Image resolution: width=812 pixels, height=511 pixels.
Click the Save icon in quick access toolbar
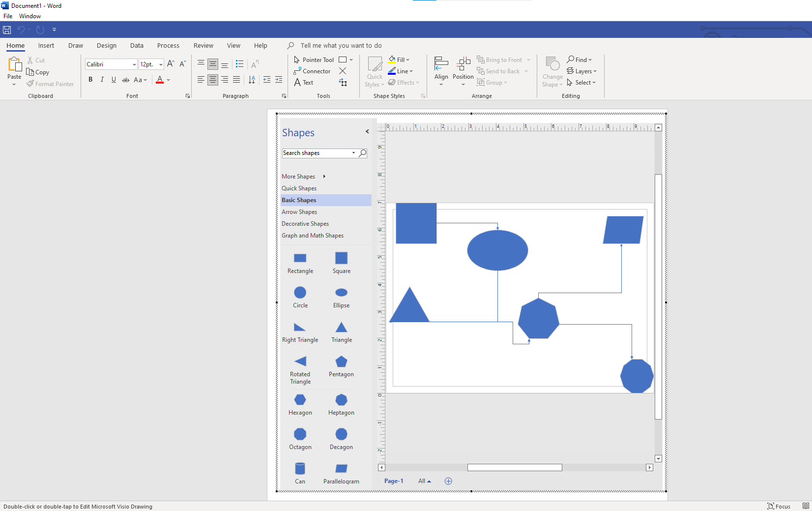(7, 30)
